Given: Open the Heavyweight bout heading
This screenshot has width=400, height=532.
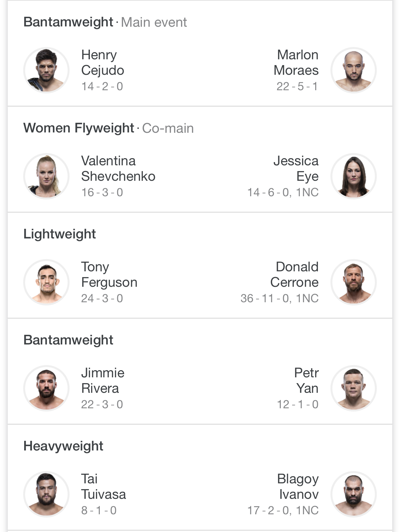Looking at the screenshot, I should 63,446.
